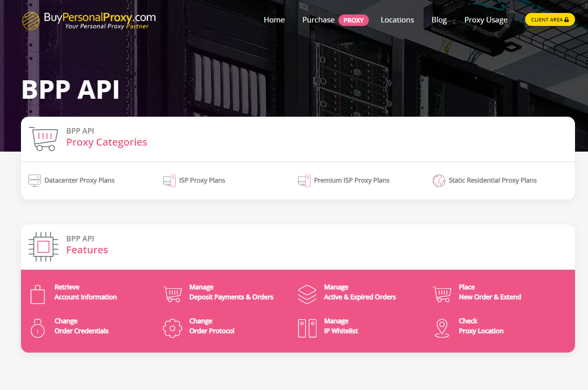The height and width of the screenshot is (390, 588).
Task: Go to the Locations page
Action: pos(397,20)
